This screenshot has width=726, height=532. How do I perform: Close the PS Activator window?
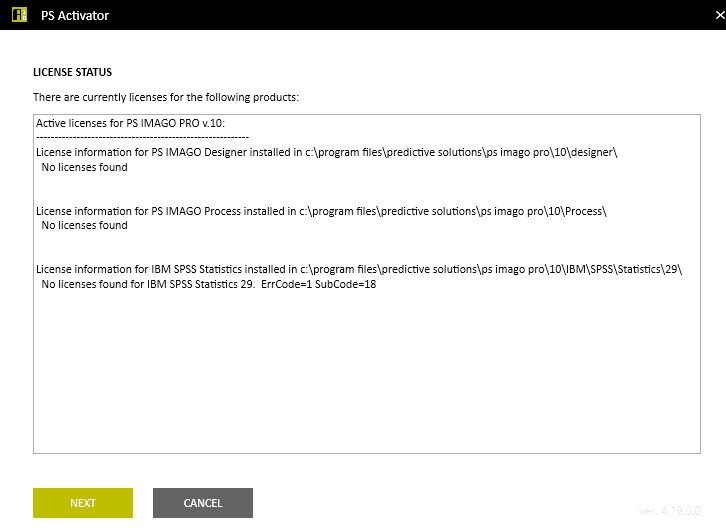pyautogui.click(x=720, y=15)
